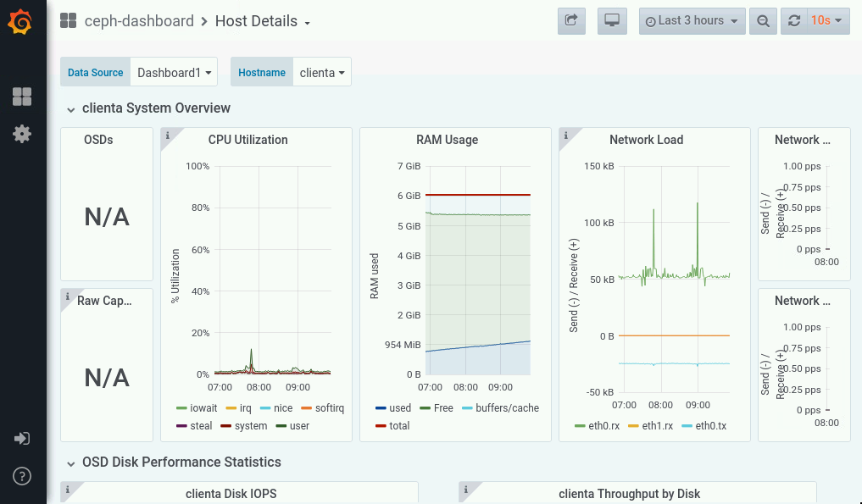Screen dimensions: 862x504
Task: Click the red total legend color swatch
Action: point(381,426)
